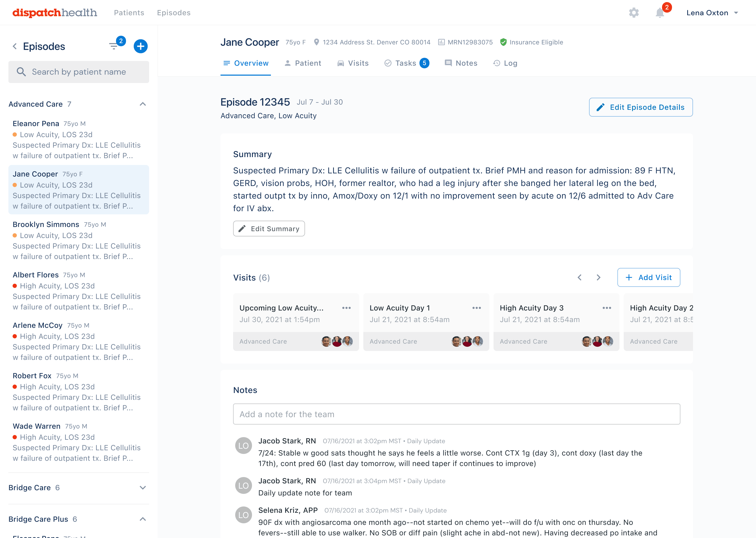Open the Lena Oxton user dropdown
This screenshot has width=756, height=538.
coord(712,13)
